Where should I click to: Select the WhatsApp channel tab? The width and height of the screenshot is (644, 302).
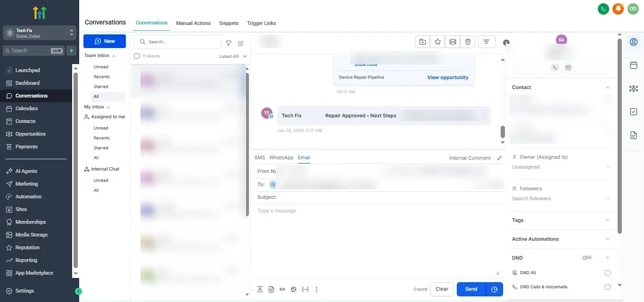(281, 157)
